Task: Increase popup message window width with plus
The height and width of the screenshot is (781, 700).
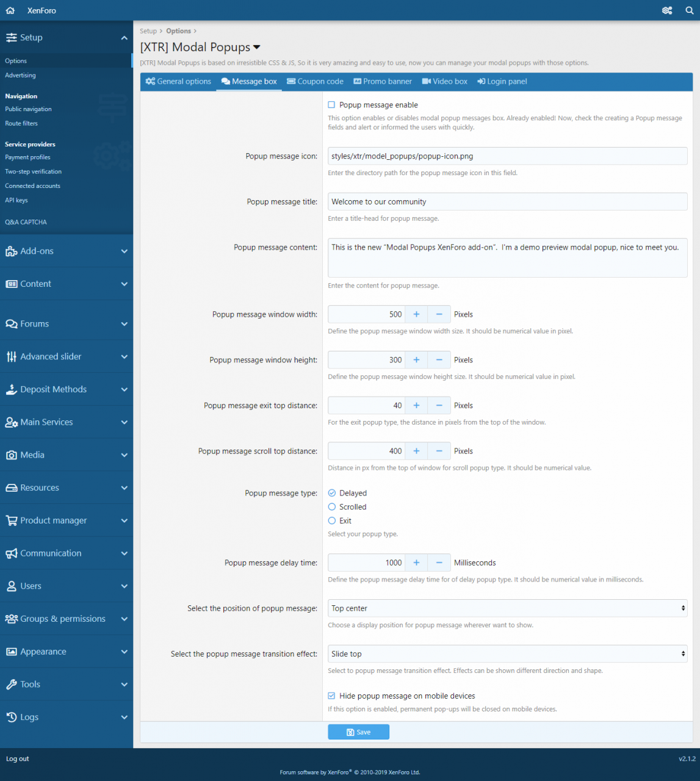Action: pos(416,314)
